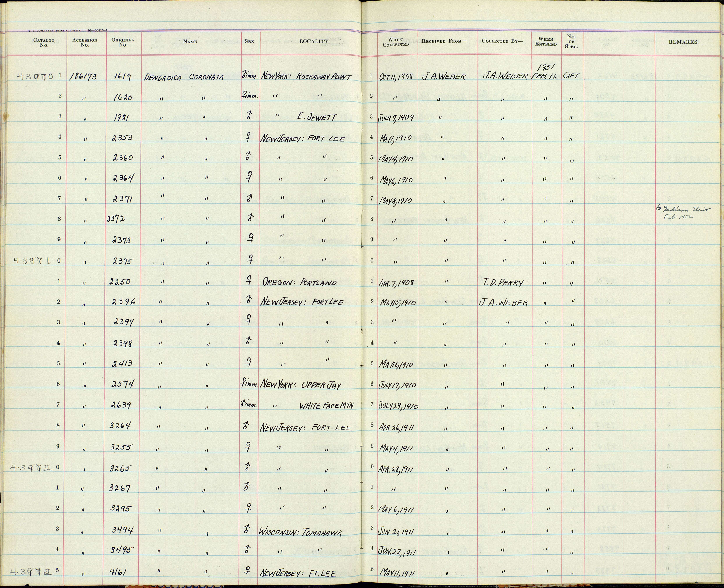The height and width of the screenshot is (588, 724).
Task: Click the 'Collected By—' column header
Action: 502,41
